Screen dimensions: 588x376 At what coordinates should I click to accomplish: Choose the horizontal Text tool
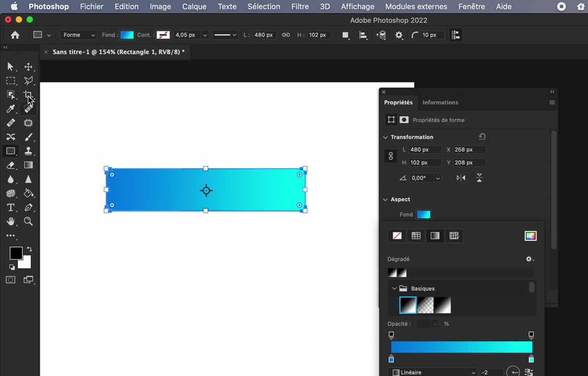[x=10, y=207]
